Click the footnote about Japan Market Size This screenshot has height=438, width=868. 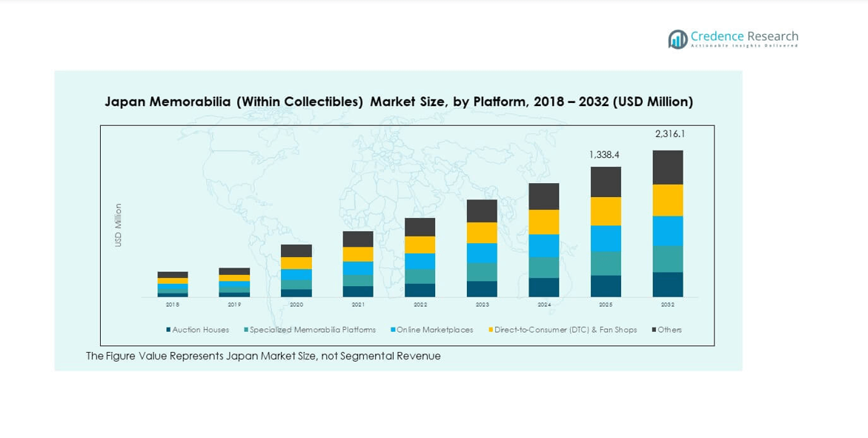(263, 356)
